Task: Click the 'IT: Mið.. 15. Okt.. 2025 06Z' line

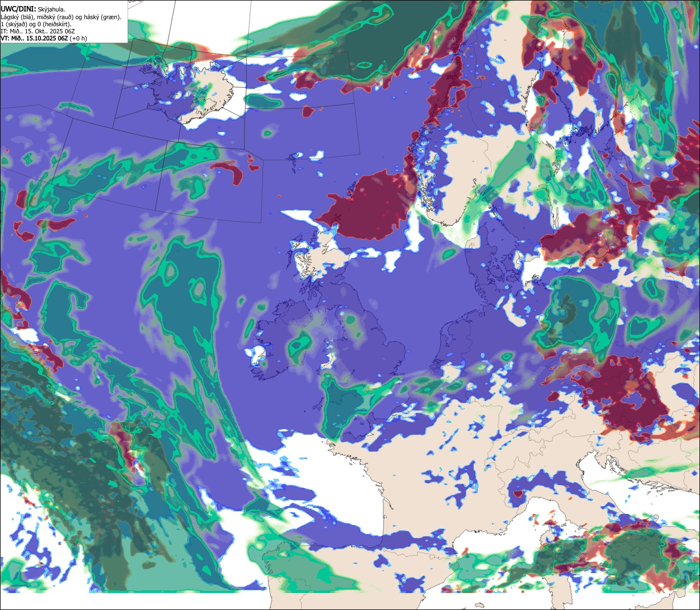Action: pos(38,31)
